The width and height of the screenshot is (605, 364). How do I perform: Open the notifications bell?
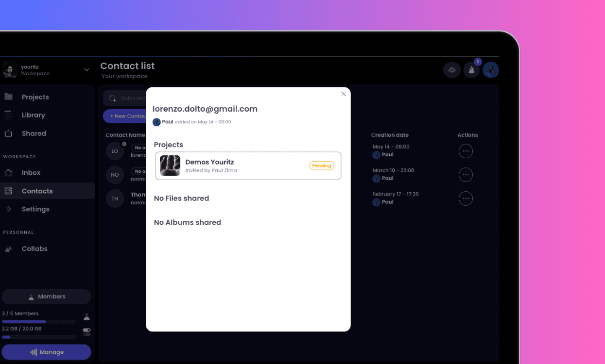click(471, 70)
